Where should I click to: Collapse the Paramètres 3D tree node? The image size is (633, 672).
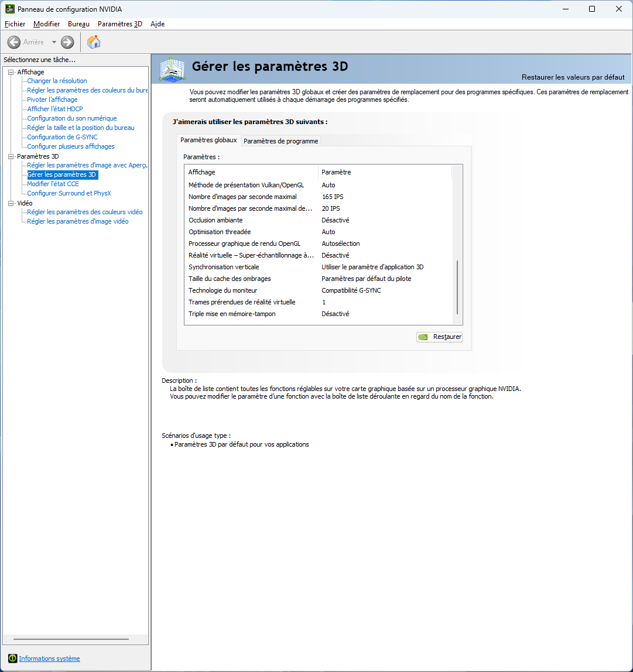11,156
